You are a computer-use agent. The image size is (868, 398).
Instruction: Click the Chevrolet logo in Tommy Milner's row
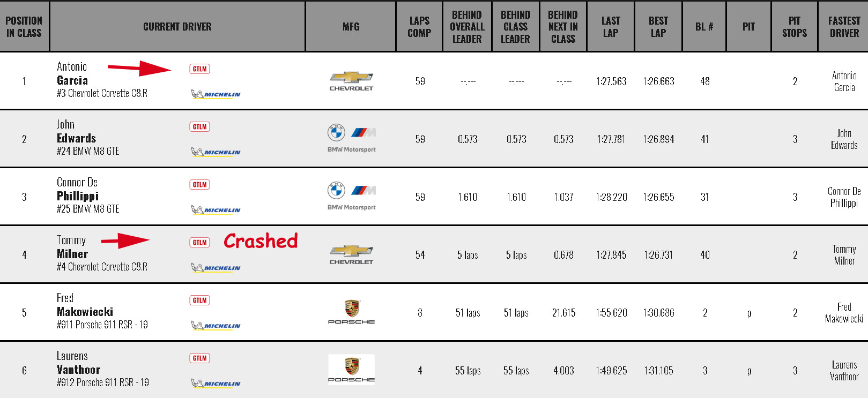click(x=351, y=254)
